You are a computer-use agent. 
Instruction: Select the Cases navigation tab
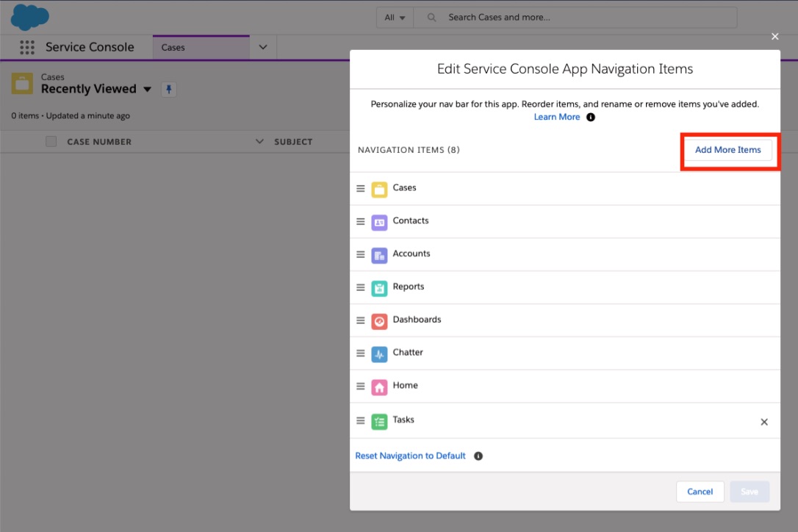pyautogui.click(x=201, y=47)
